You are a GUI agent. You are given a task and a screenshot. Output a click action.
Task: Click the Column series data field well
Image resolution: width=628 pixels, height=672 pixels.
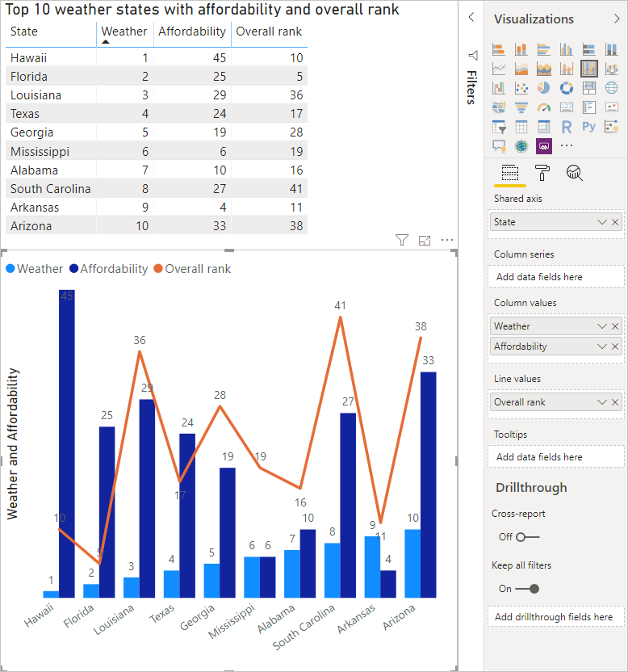[x=555, y=277]
